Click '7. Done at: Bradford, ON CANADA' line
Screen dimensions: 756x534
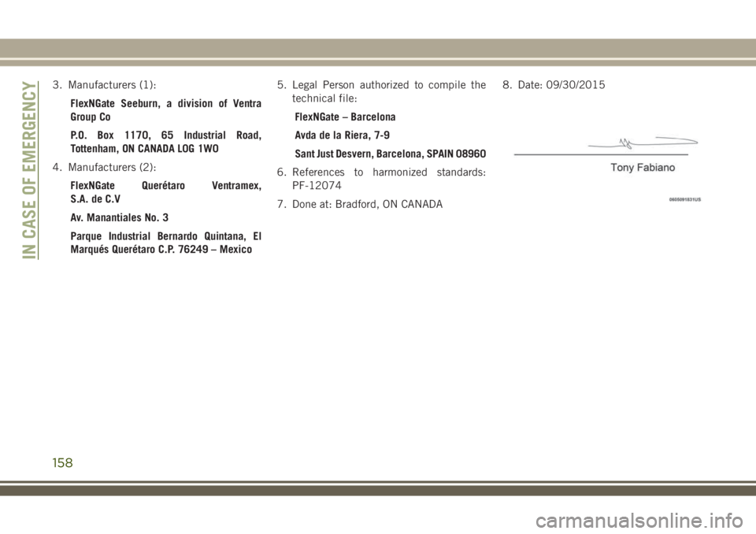tap(360, 205)
